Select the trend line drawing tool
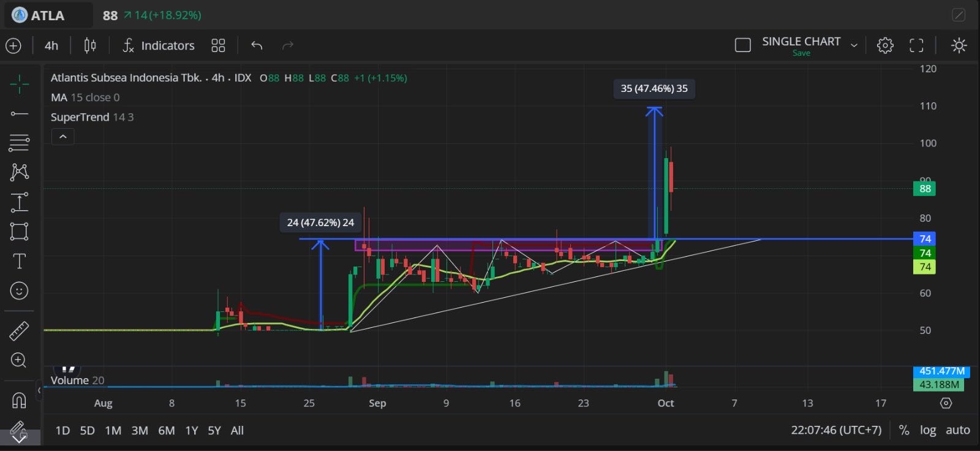The width and height of the screenshot is (980, 451). pos(19,113)
